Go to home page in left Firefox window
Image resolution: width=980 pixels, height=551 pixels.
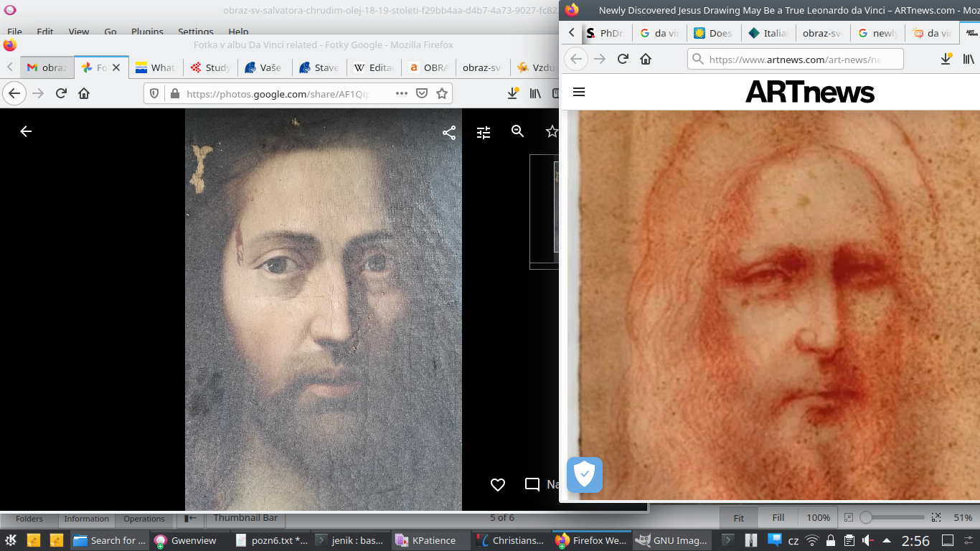point(84,93)
